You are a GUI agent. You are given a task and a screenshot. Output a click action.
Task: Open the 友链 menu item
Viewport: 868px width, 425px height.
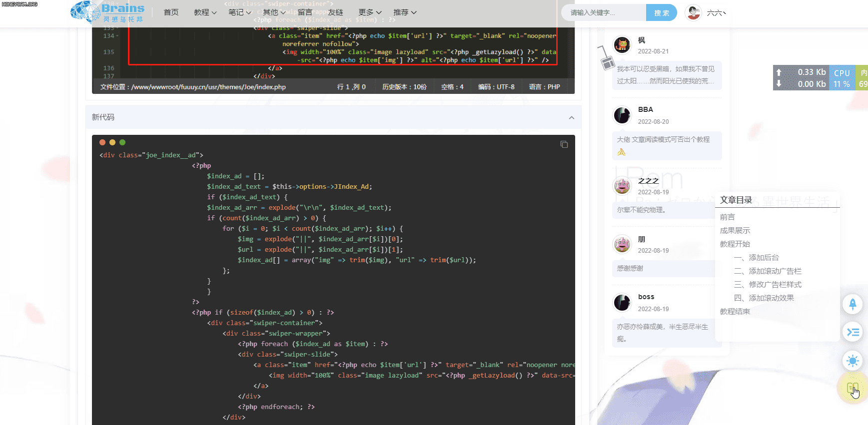tap(335, 12)
